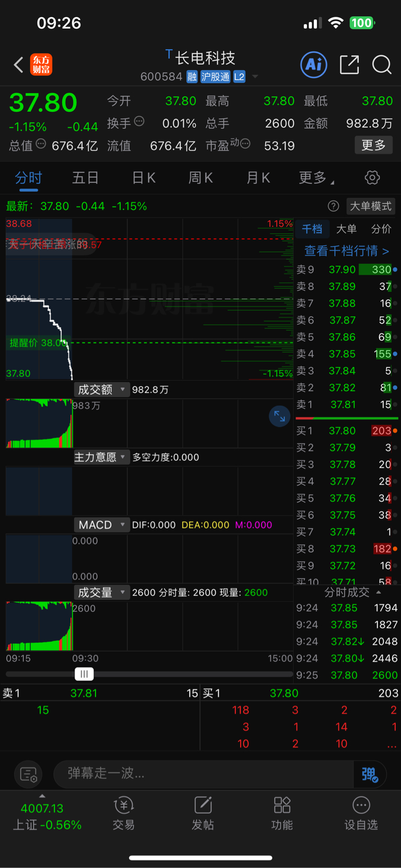Tap the 卖9 row at 37.90
This screenshot has height=868, width=401.
coord(347,269)
